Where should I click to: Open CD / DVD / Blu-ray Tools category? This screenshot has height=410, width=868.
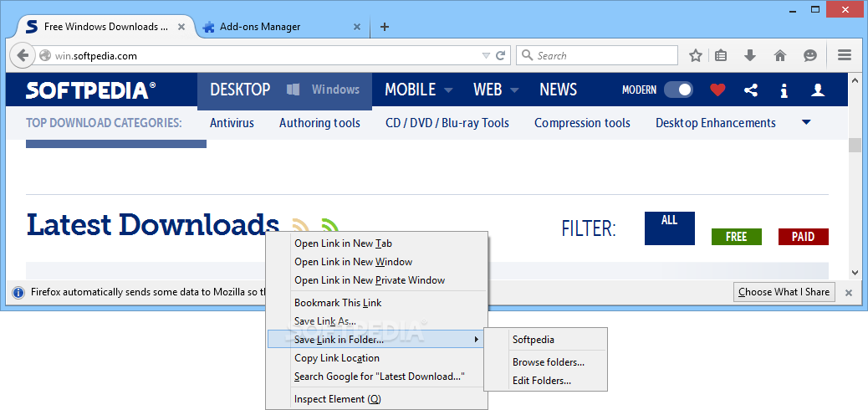[x=447, y=123]
